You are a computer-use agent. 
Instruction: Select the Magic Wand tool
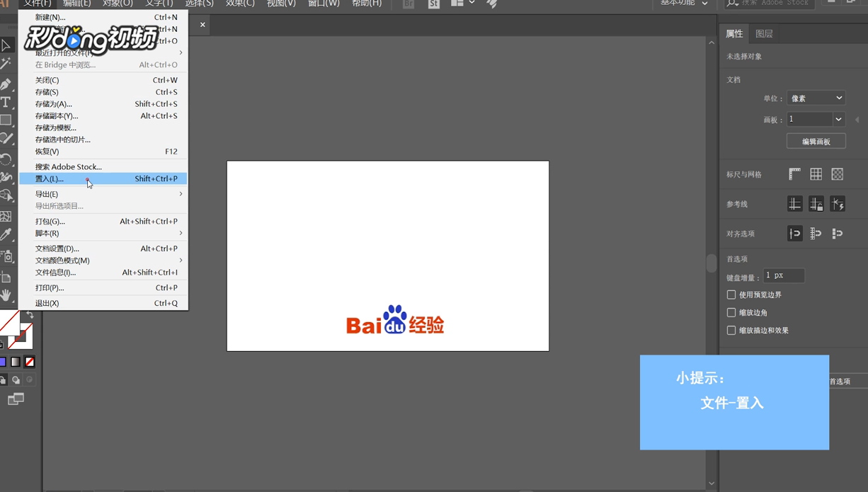point(6,64)
